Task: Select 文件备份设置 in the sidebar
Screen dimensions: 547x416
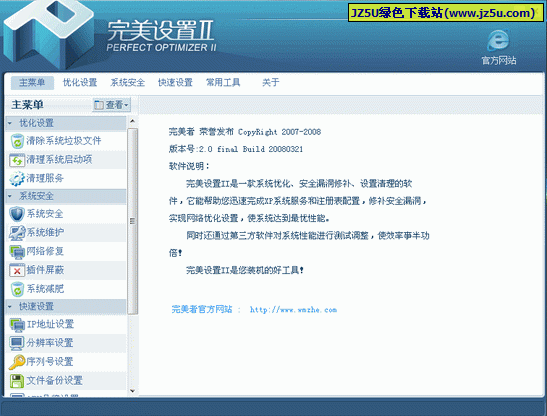Action: (66, 381)
